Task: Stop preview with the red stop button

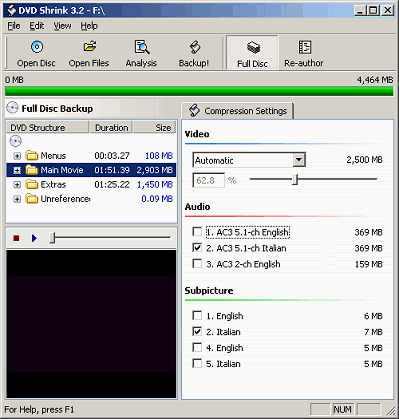Action: 16,238
